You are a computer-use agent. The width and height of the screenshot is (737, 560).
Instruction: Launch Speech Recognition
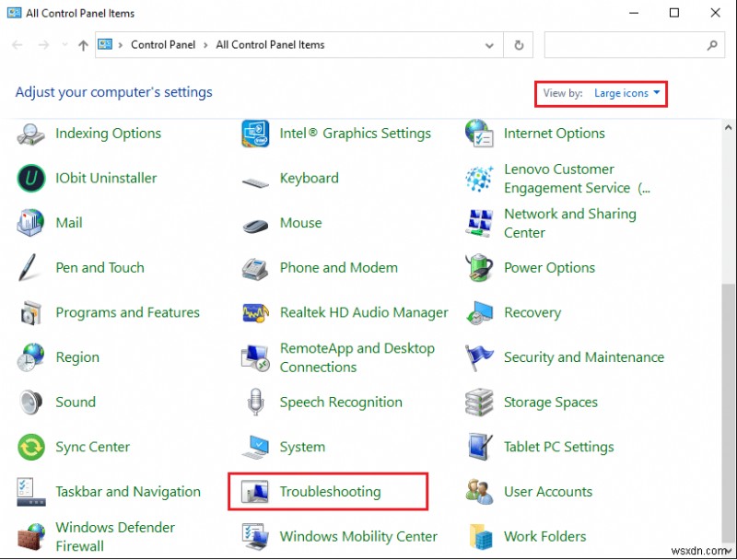point(341,402)
